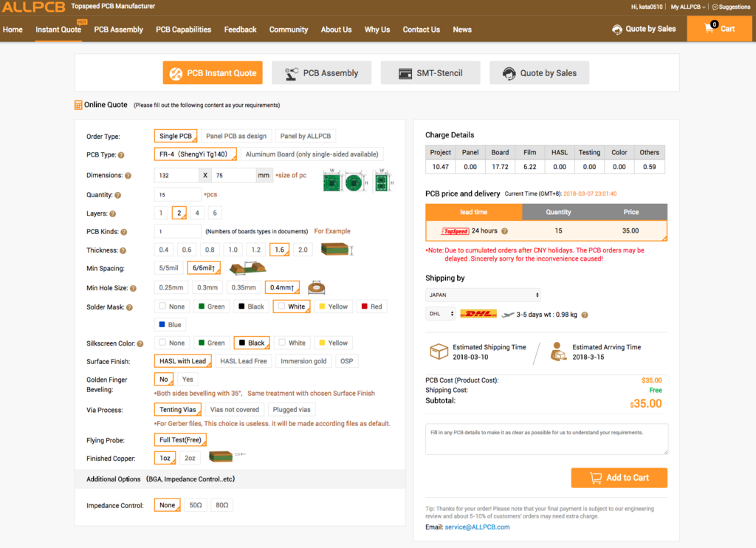
Task: Click the Suggestions chat icon in header
Action: (715, 7)
